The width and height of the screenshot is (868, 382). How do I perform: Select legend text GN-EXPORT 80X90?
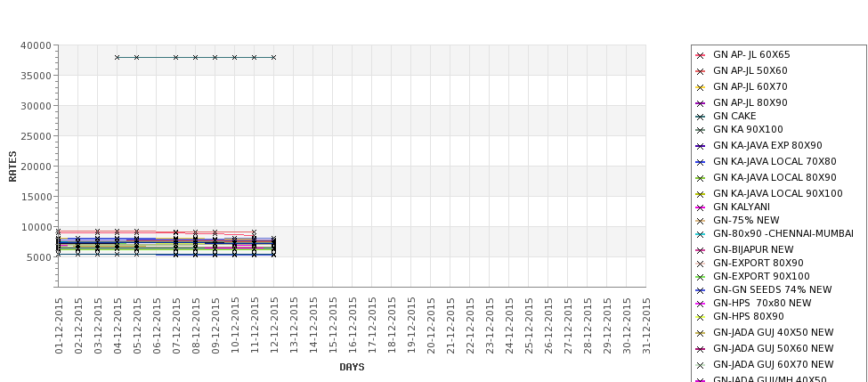(758, 263)
